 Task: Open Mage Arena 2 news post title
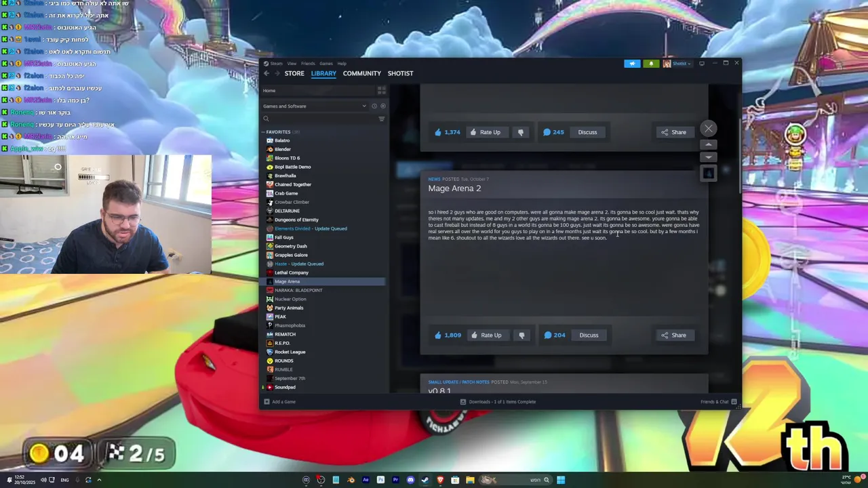point(454,188)
